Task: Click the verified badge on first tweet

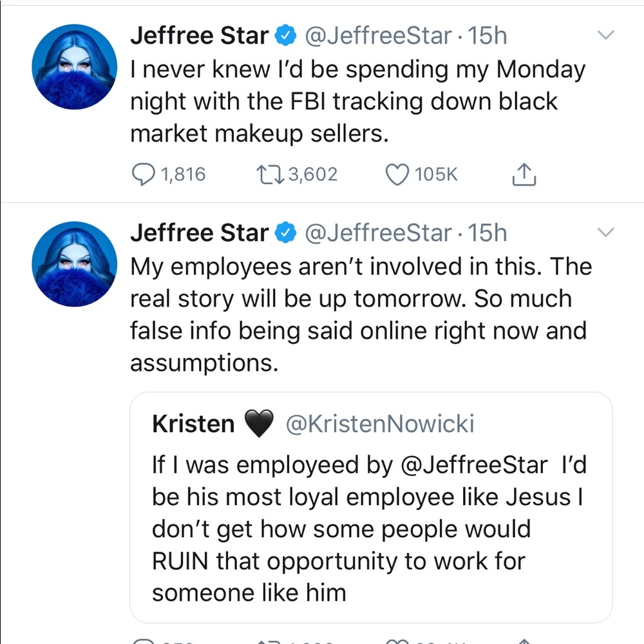Action: [x=285, y=37]
